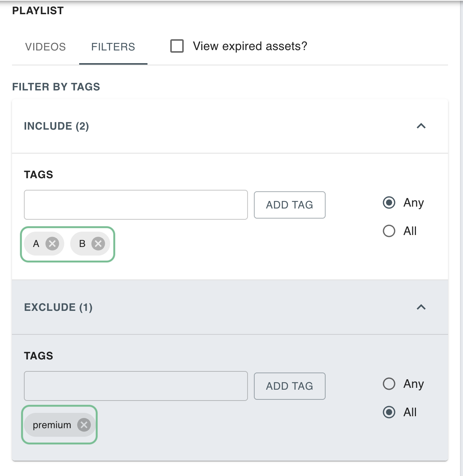Image resolution: width=463 pixels, height=476 pixels.
Task: Select All radio in Exclude tags
Action: tap(389, 412)
